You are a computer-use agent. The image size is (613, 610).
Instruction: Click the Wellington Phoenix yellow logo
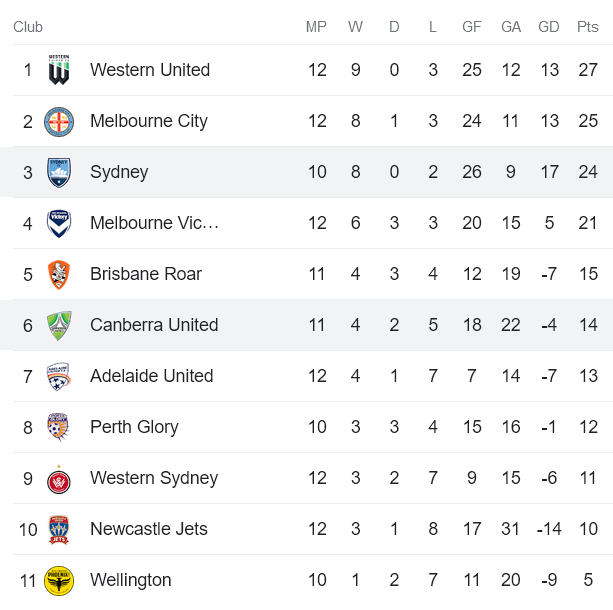pos(59,580)
